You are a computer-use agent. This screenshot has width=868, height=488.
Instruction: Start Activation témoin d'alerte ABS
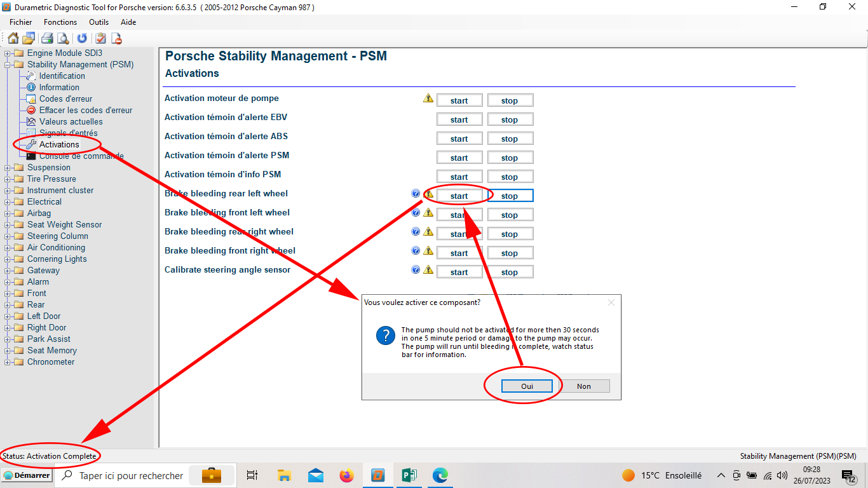pos(459,139)
